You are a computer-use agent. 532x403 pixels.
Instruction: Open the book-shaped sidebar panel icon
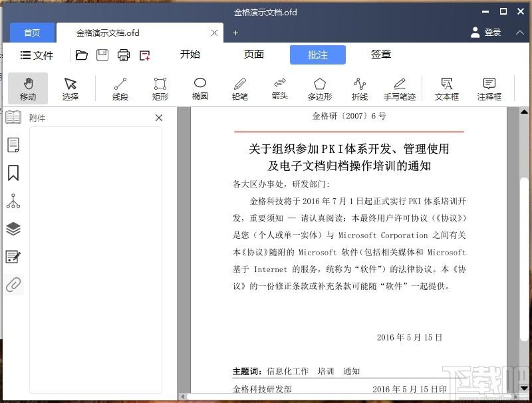[x=13, y=117]
